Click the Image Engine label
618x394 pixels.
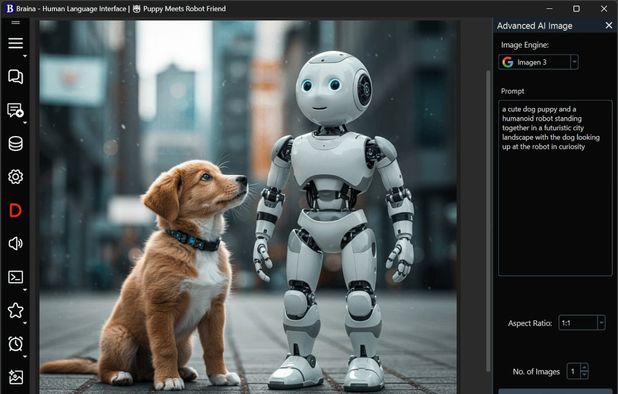525,45
